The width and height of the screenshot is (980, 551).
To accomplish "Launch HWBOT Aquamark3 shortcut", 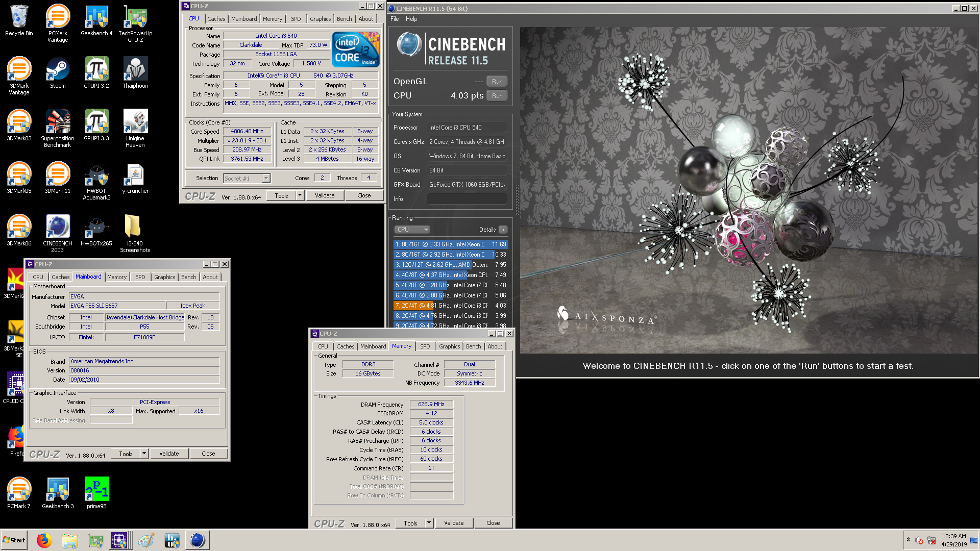I will [x=96, y=181].
